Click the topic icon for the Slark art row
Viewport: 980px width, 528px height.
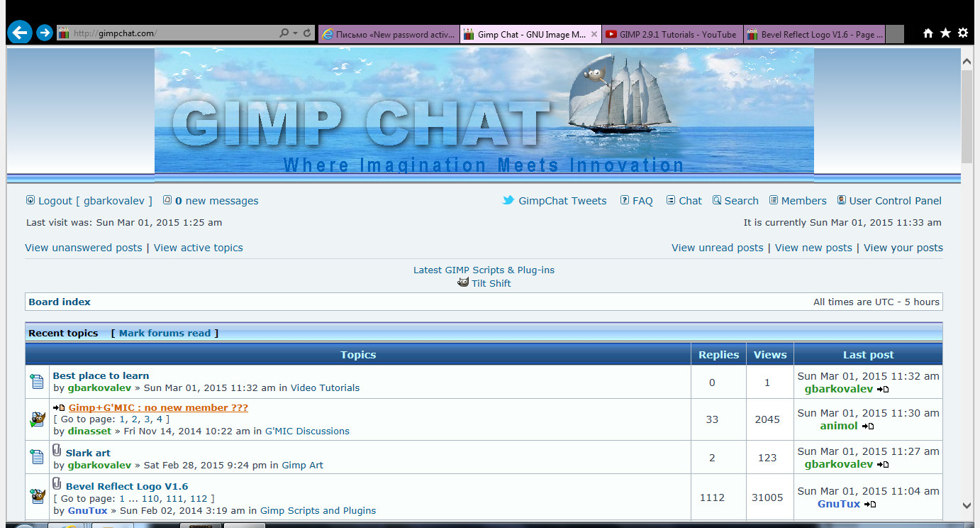(38, 456)
